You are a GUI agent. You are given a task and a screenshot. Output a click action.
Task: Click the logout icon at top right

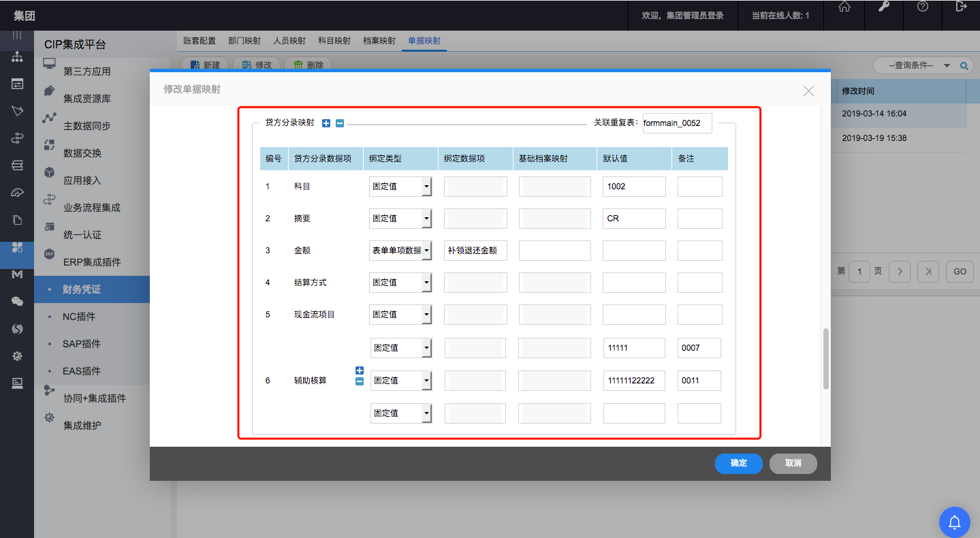pyautogui.click(x=961, y=7)
